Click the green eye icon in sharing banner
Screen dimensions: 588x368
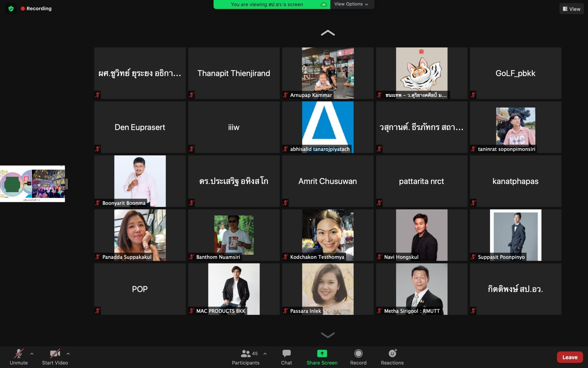[x=324, y=4]
